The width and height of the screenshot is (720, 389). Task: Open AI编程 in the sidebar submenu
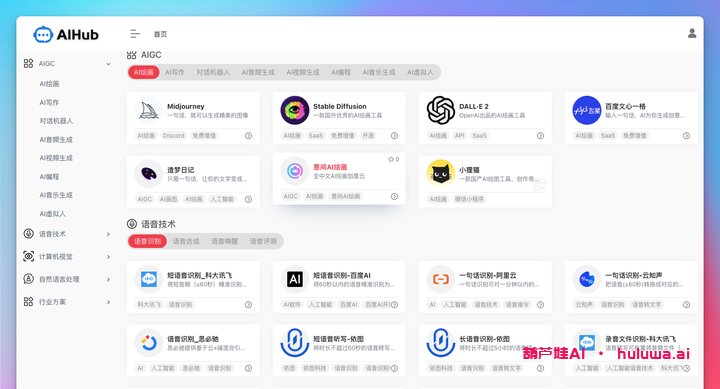[49, 177]
